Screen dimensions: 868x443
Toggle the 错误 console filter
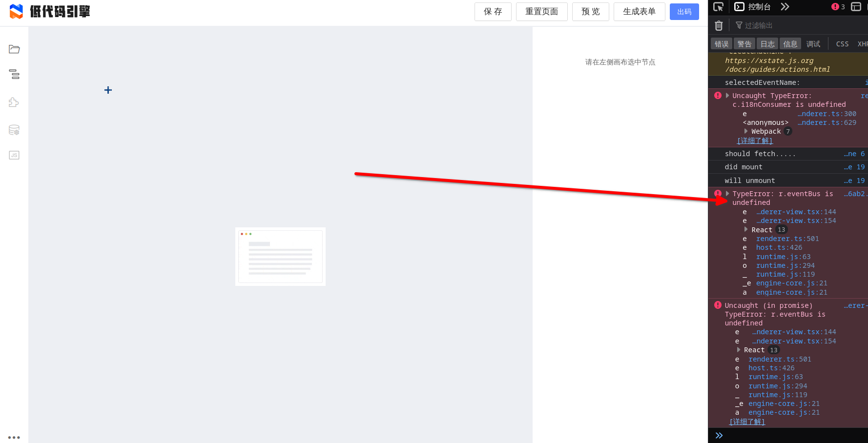(x=721, y=43)
